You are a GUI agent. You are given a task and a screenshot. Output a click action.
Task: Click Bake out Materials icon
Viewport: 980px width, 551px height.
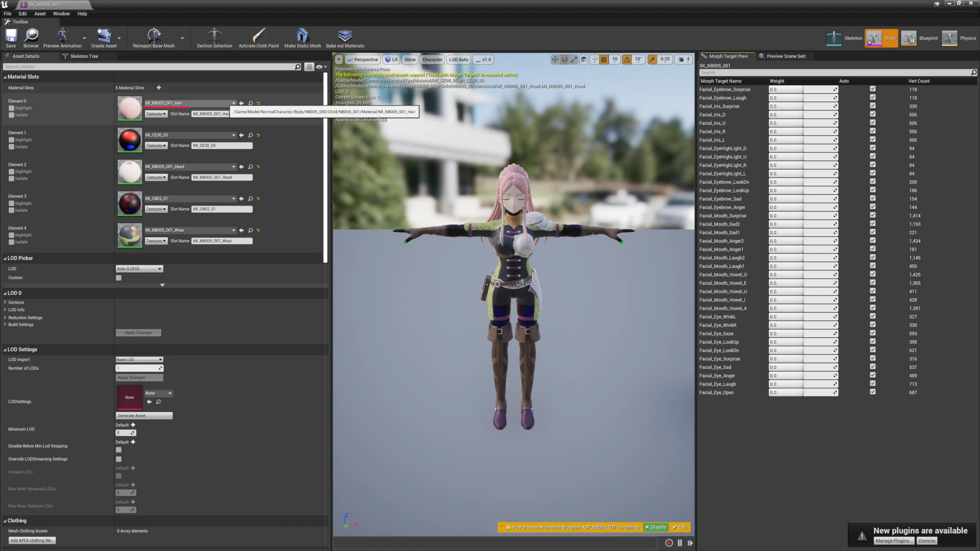point(345,38)
